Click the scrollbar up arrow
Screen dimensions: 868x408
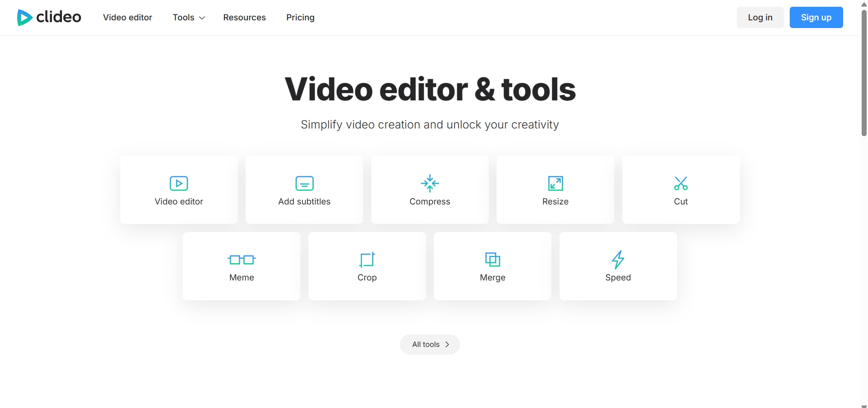[x=864, y=4]
